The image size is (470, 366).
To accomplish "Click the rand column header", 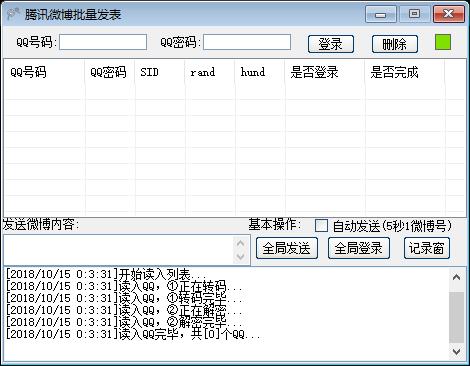I will pos(210,72).
